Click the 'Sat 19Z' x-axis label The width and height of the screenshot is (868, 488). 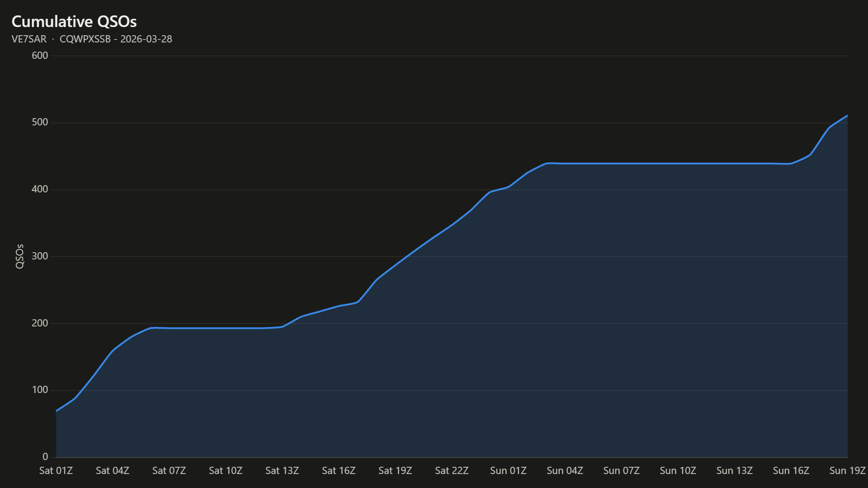[395, 471]
